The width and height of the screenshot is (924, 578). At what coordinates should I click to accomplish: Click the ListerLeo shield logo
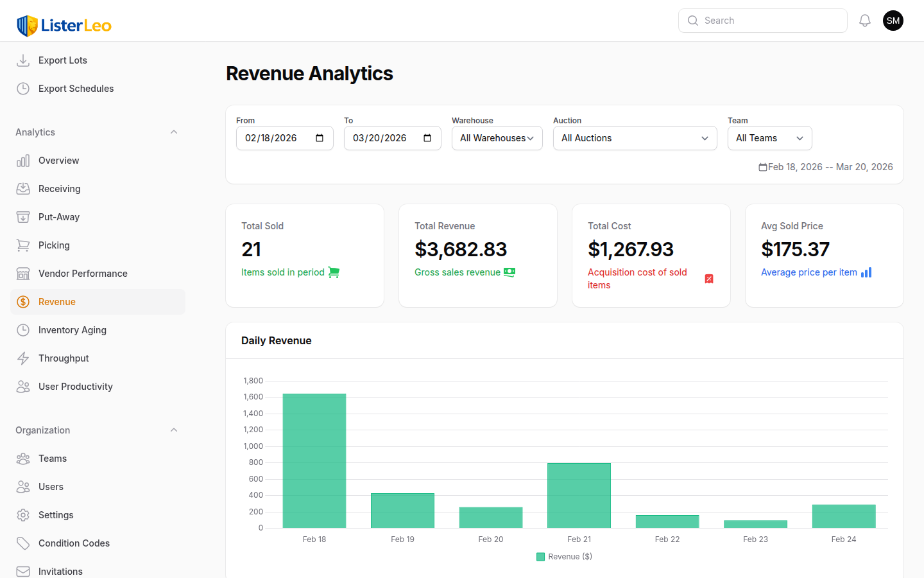[x=27, y=26]
